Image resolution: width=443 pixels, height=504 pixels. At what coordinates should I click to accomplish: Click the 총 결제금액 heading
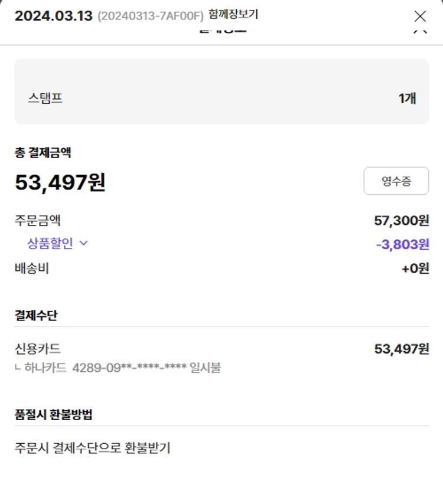click(x=43, y=153)
